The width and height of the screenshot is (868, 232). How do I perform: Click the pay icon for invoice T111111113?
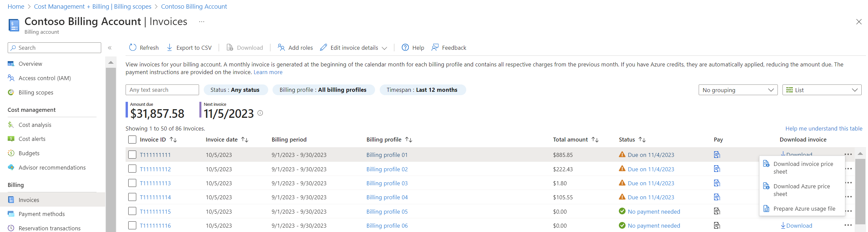point(717,183)
